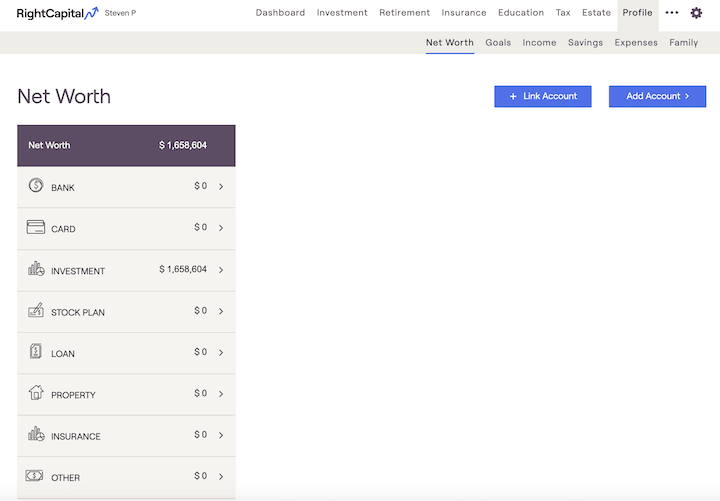720x501 pixels.
Task: Click the Link Account button
Action: [x=543, y=96]
